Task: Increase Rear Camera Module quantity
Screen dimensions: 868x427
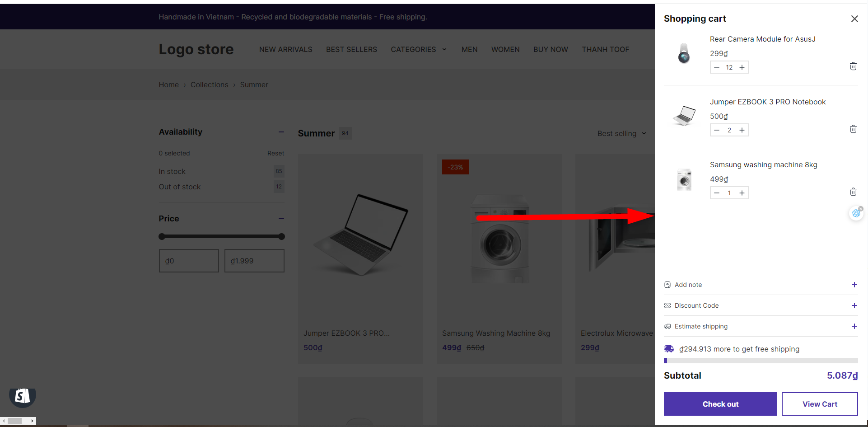Action: 742,67
